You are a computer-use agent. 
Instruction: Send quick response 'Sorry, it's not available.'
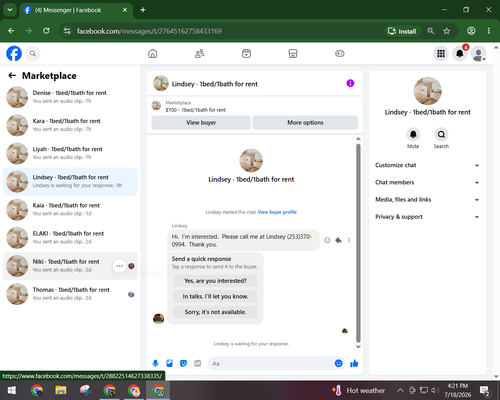[215, 312]
